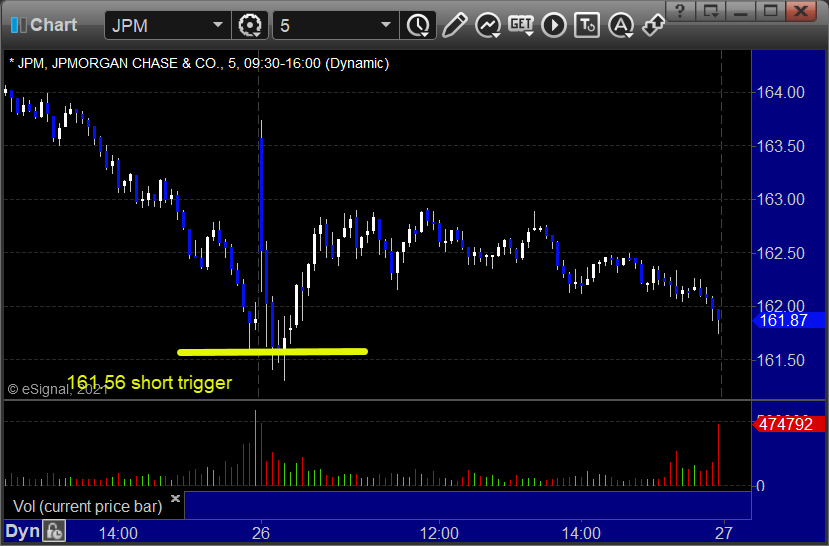The width and height of the screenshot is (829, 546).
Task: Select the yellow short trigger line
Action: click(272, 351)
